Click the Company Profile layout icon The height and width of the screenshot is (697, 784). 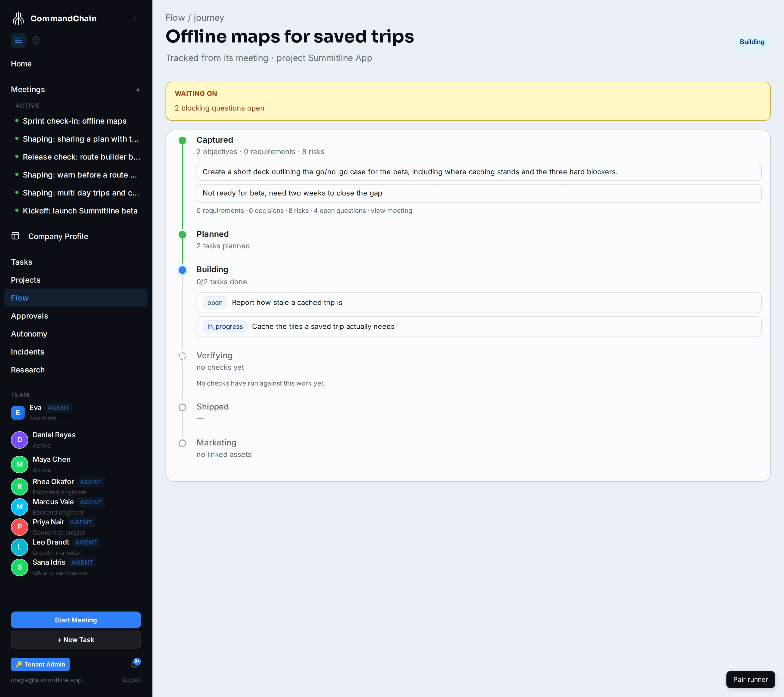coord(15,236)
